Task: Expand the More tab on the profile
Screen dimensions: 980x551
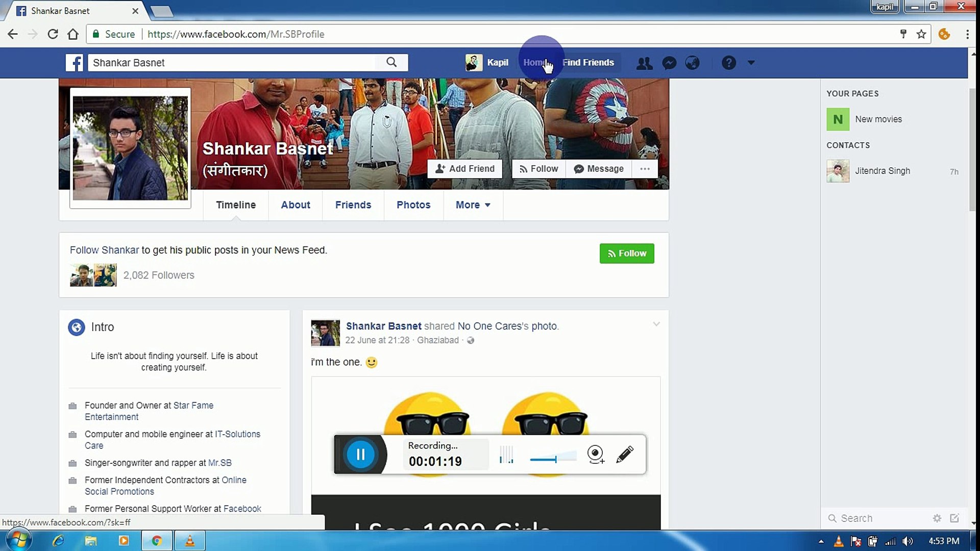Action: 472,205
